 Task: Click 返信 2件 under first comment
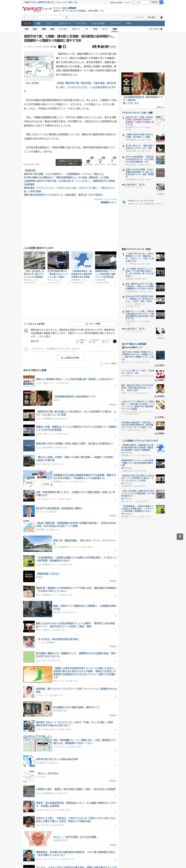[x=35, y=341]
